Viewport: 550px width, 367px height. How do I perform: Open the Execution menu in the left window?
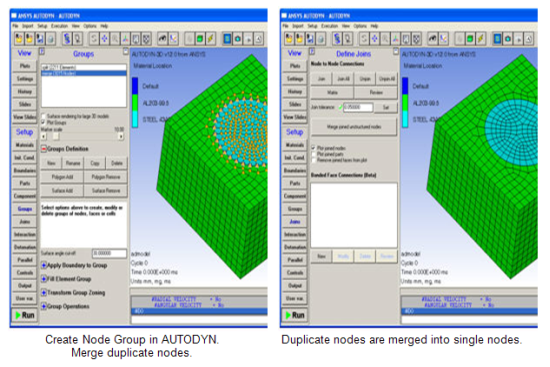pos(59,26)
